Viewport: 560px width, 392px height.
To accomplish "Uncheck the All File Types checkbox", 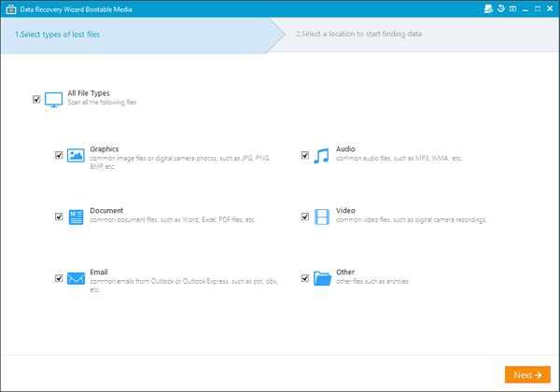I will (36, 98).
